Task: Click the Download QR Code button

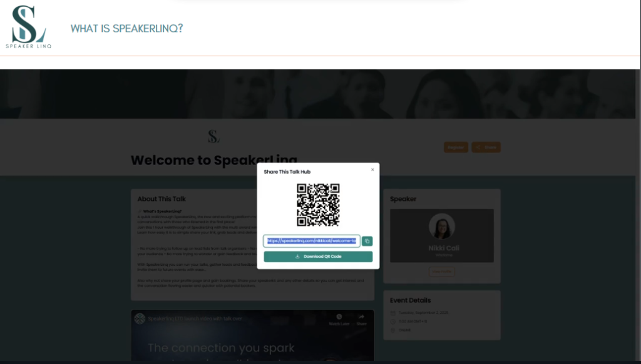Action: click(x=318, y=256)
